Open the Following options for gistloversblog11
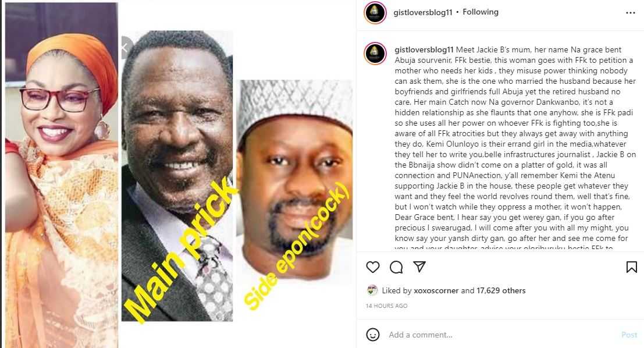This screenshot has width=644, height=348. [x=481, y=12]
